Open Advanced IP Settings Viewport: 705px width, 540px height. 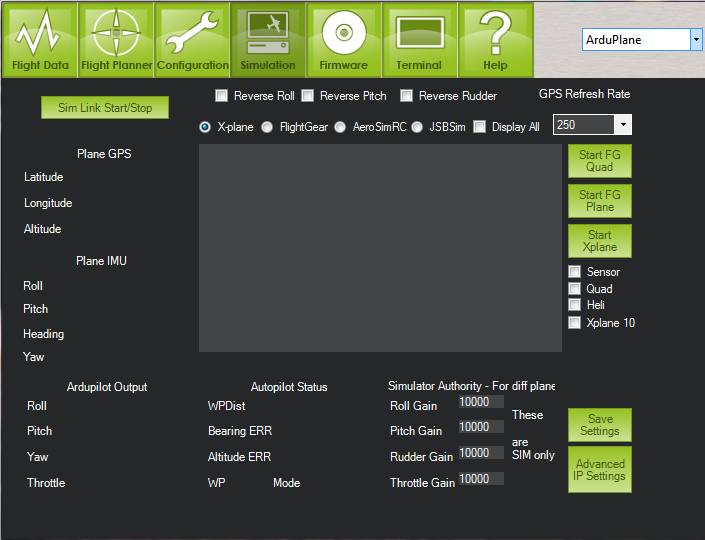[x=600, y=470]
